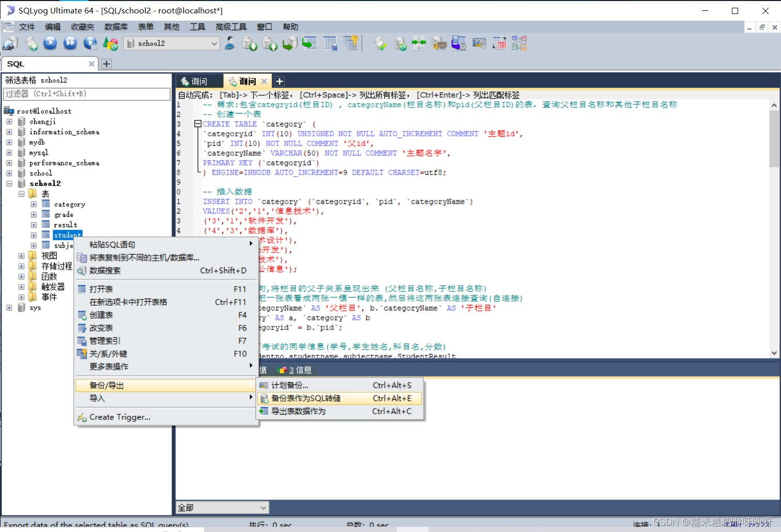781x532 pixels.
Task: Expand the category table node
Action: tap(34, 204)
